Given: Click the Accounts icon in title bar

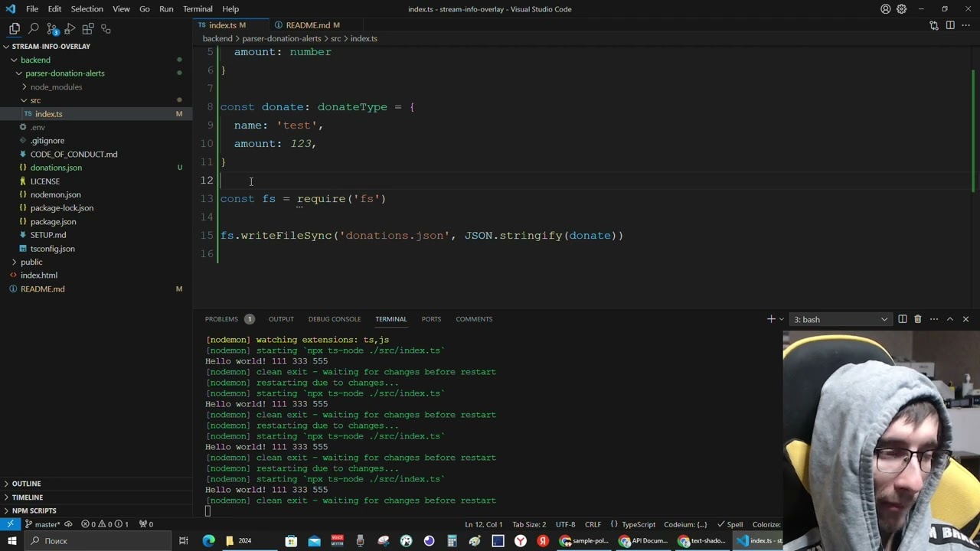Looking at the screenshot, I should point(886,9).
